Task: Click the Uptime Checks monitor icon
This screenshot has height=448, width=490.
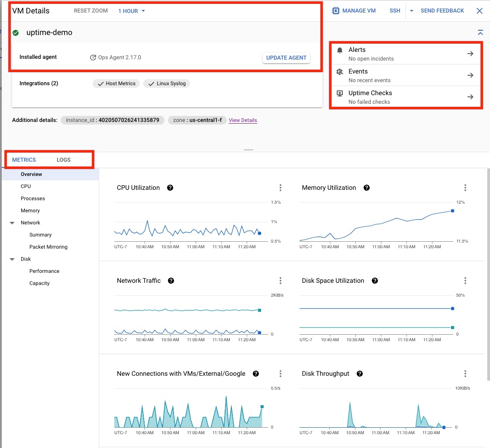Action: (x=339, y=93)
